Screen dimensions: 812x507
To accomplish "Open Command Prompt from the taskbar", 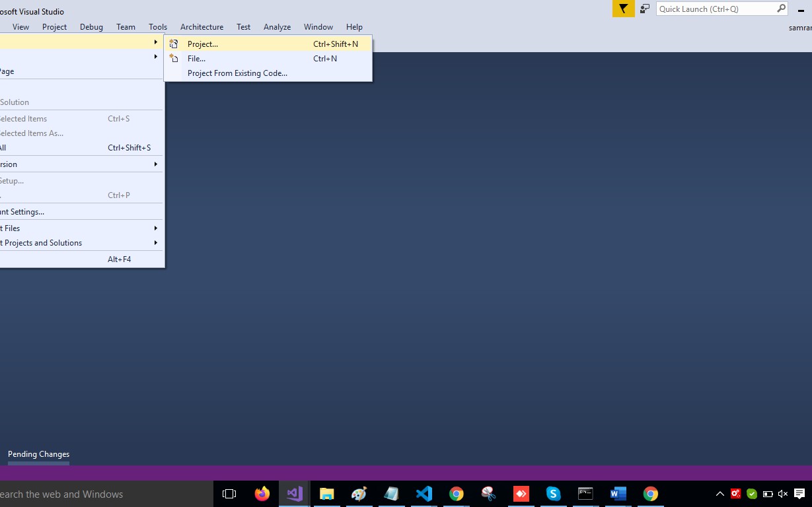I will (x=585, y=494).
